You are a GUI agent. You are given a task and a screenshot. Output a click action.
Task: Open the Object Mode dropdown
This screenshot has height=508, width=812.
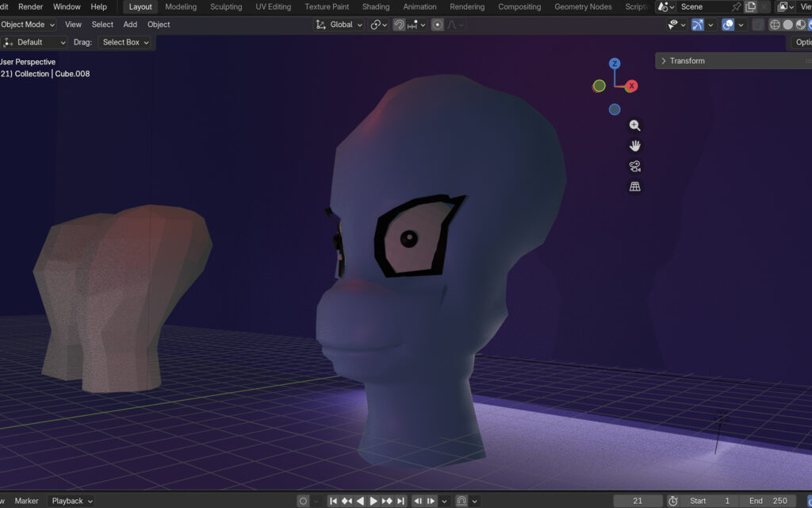coord(28,25)
